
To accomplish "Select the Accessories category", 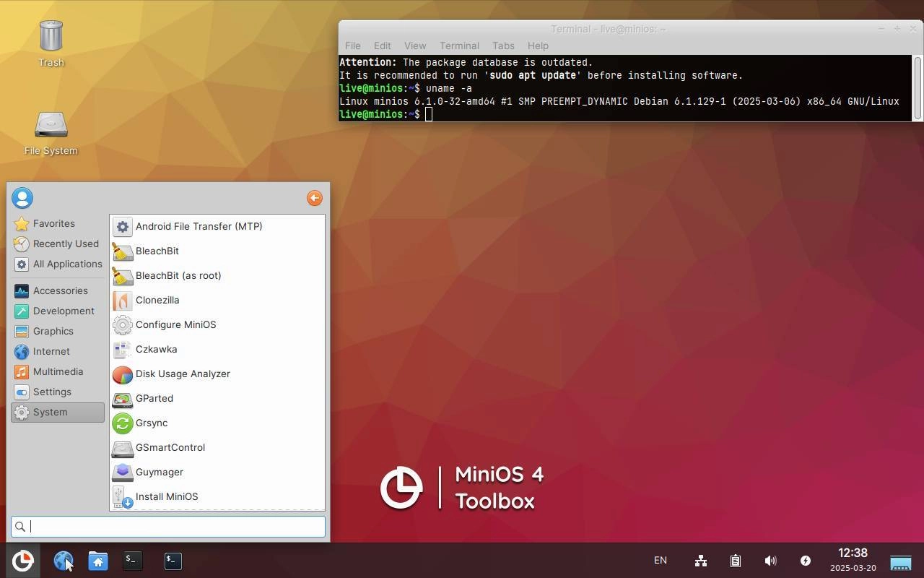I will coord(58,290).
